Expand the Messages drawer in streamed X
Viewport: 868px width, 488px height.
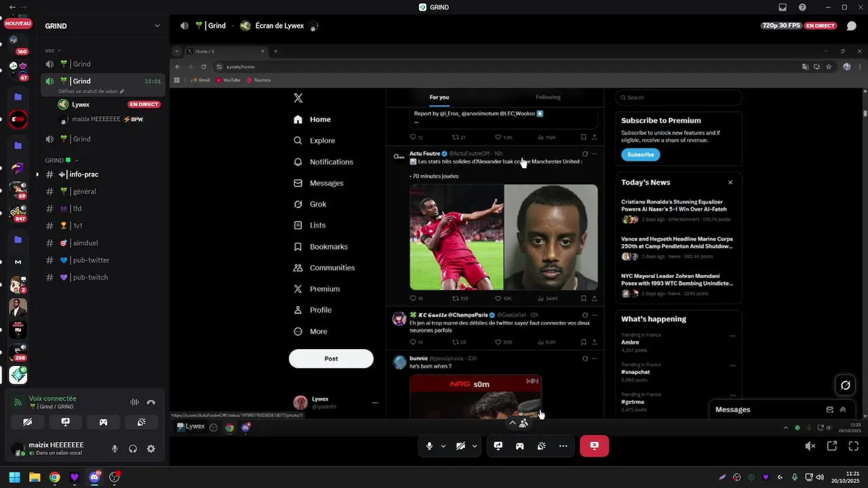843,409
